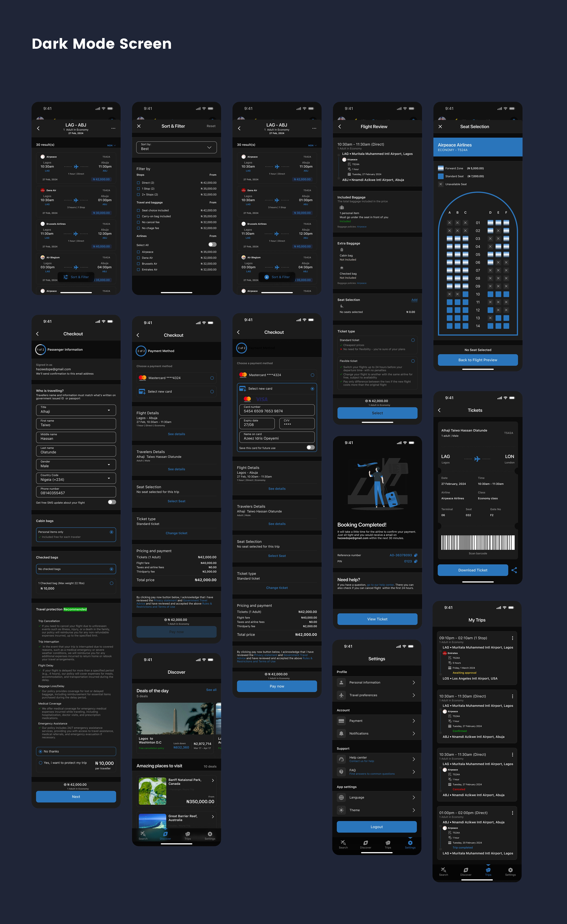This screenshot has width=567, height=924.
Task: Copy the reference number A0-36378093
Action: pyautogui.click(x=416, y=555)
